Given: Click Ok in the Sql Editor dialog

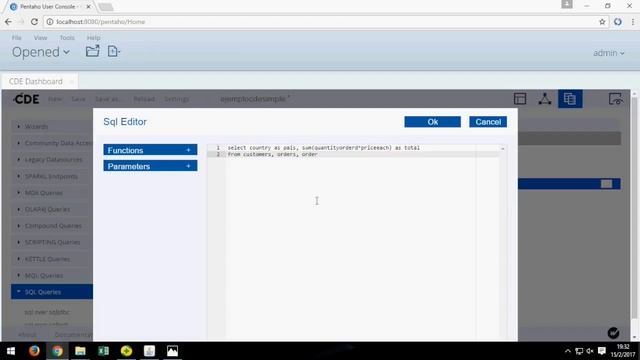Looking at the screenshot, I should 432,122.
